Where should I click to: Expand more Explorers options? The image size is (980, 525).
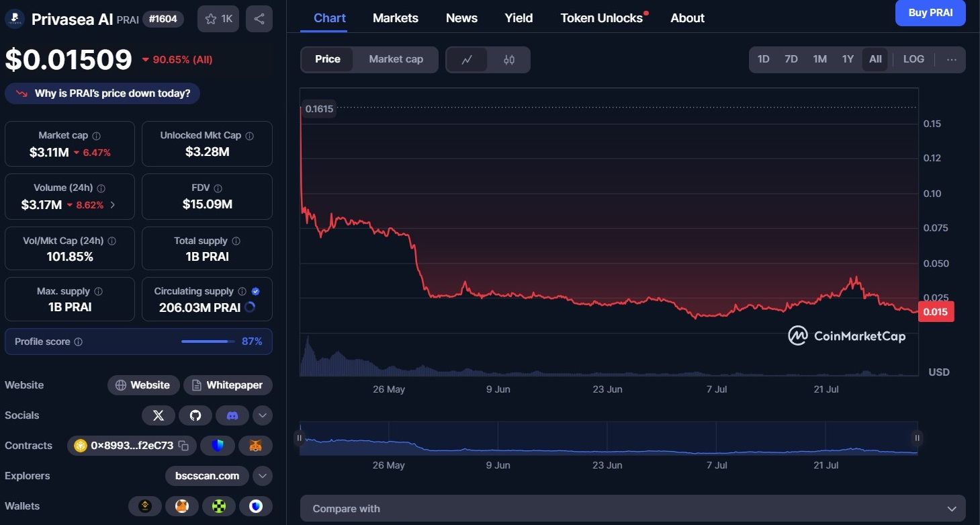click(x=263, y=476)
